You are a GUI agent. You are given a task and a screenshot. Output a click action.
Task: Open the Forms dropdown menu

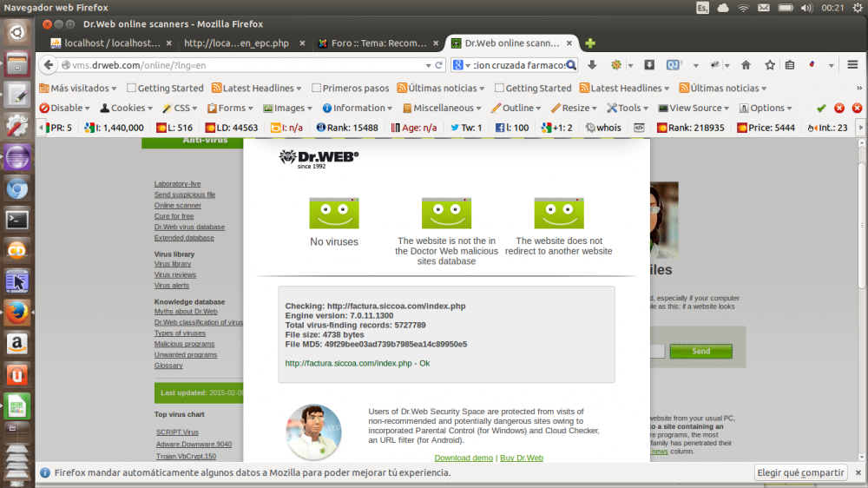[x=230, y=108]
